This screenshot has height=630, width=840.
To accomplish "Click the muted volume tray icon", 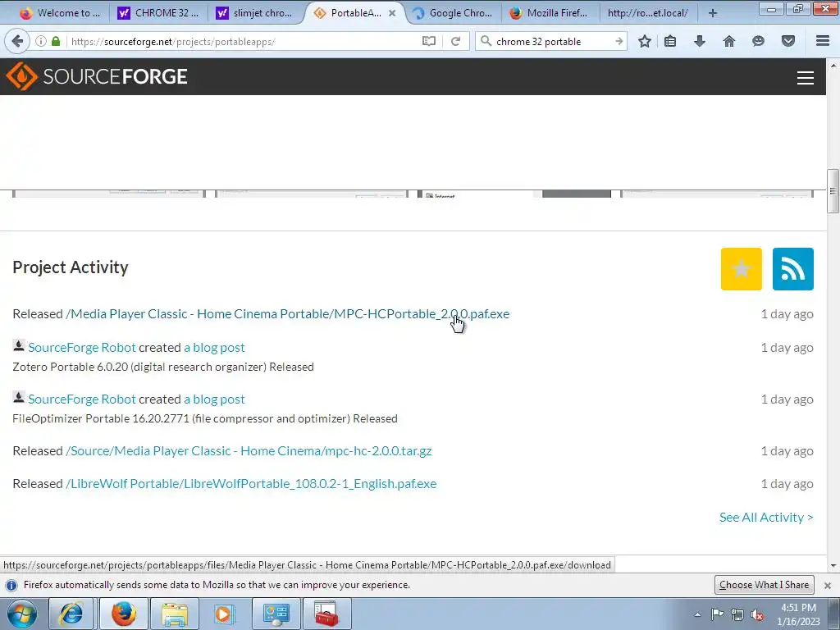I will point(757,614).
